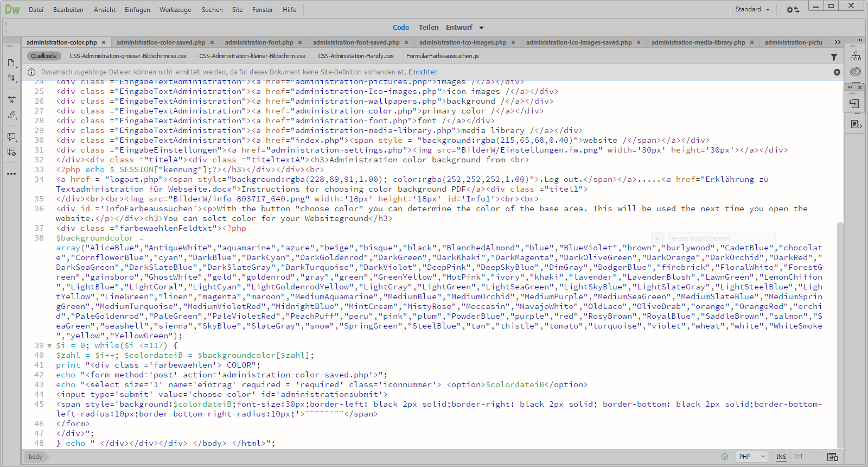Screen dimensions: 868x467
Task: Toggle the INS insert mode indicator
Action: (x=781, y=457)
